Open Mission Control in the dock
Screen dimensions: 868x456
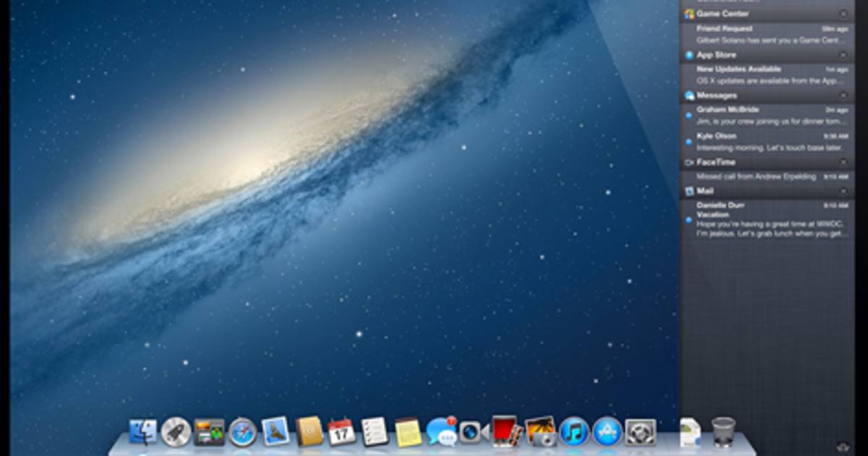pos(209,432)
